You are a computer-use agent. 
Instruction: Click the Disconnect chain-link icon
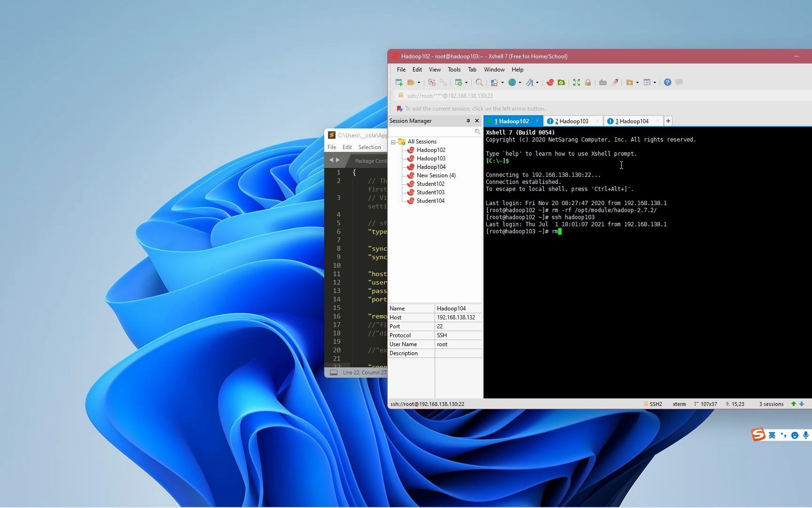pyautogui.click(x=443, y=82)
